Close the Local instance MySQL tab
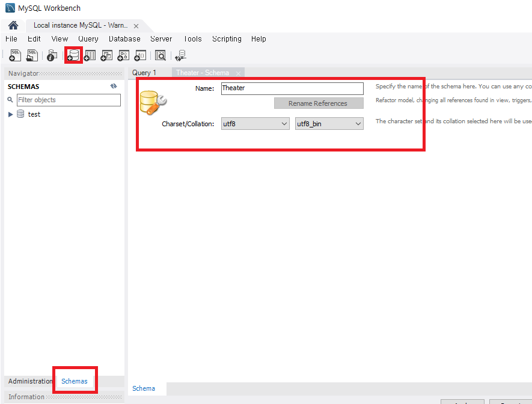Screen dimensions: 532x404 (136, 26)
